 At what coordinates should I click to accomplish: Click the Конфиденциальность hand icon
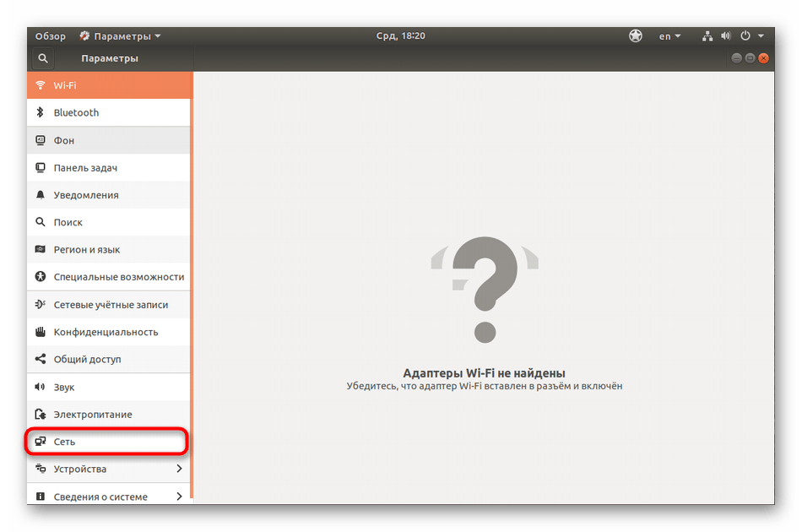click(x=41, y=332)
